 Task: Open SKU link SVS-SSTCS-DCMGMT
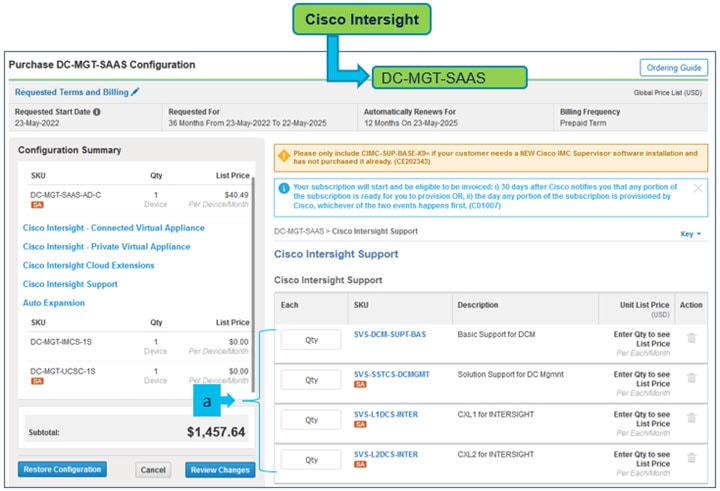click(x=392, y=374)
